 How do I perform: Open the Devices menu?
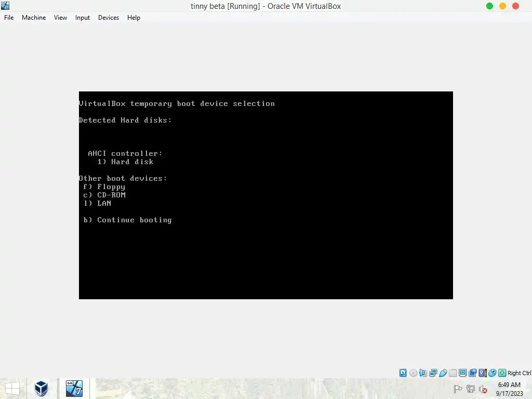(x=109, y=18)
